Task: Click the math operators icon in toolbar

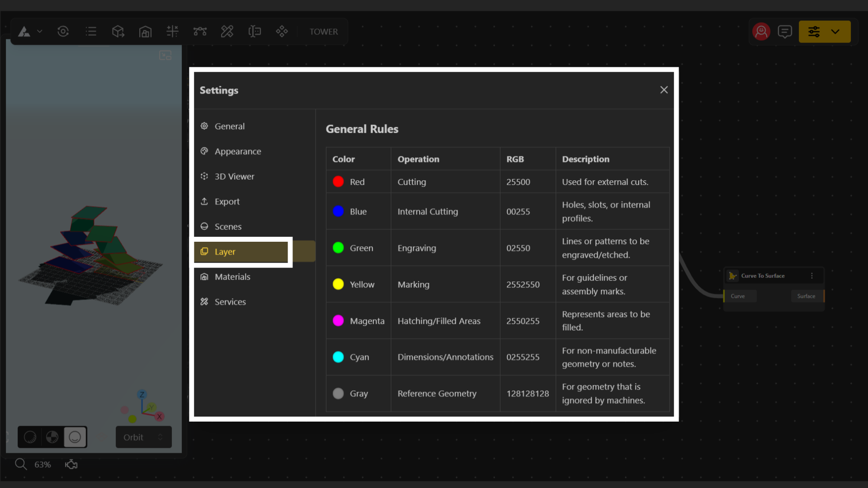Action: pyautogui.click(x=172, y=32)
